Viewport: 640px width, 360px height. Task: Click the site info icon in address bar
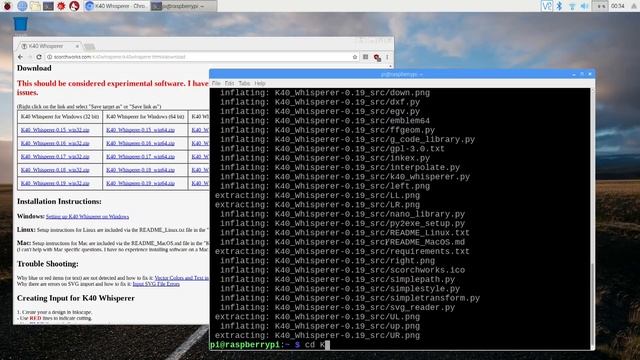click(x=49, y=57)
